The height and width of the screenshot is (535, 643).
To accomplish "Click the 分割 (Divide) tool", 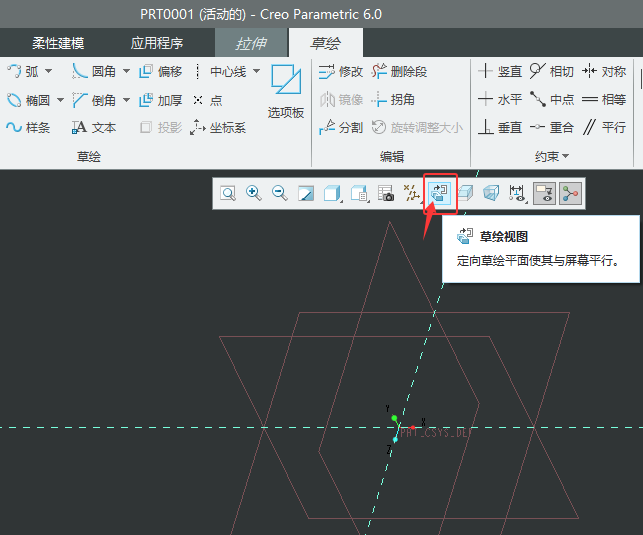I will 341,127.
